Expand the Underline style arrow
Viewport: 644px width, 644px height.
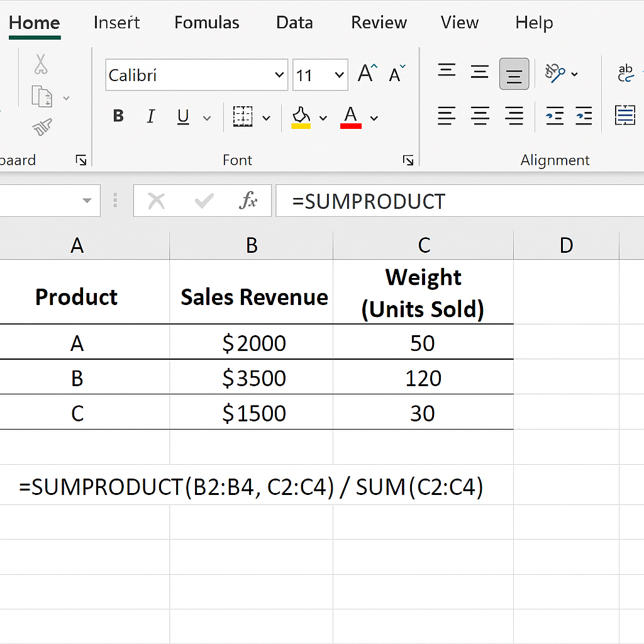point(207,119)
